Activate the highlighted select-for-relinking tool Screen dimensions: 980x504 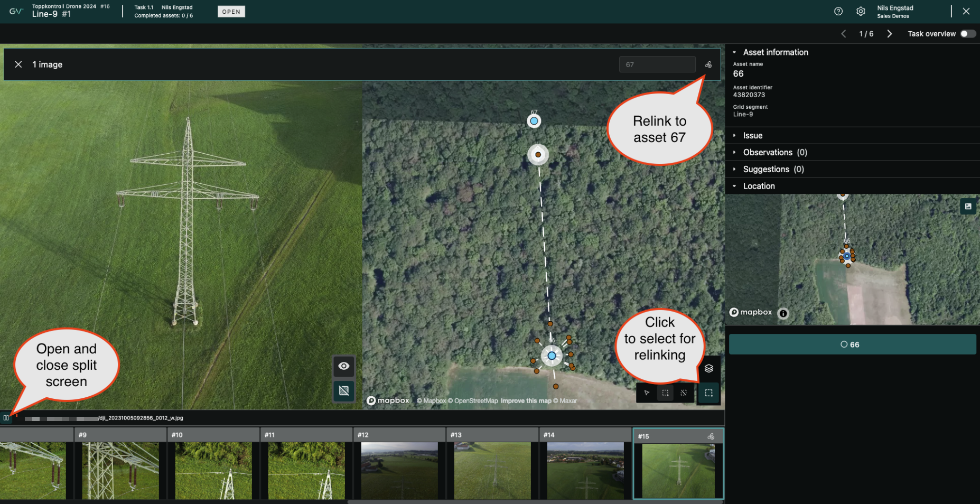coord(708,393)
